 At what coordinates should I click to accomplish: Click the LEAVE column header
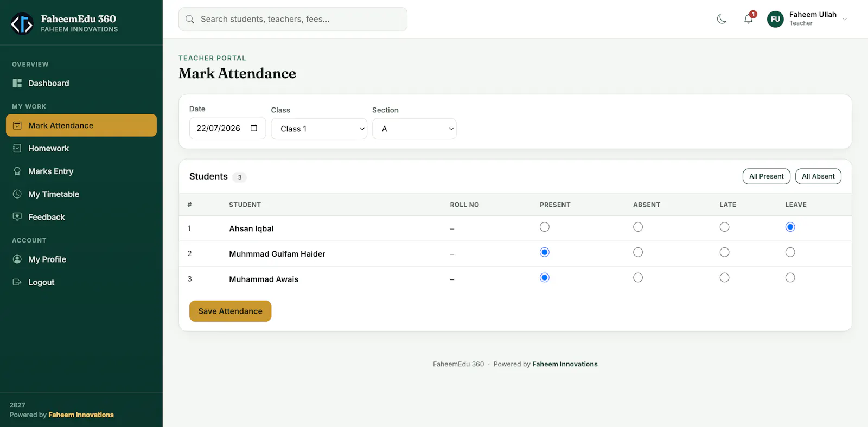[x=796, y=205]
